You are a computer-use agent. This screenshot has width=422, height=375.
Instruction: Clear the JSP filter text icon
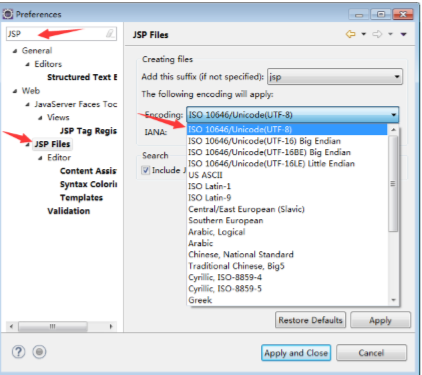[x=110, y=34]
